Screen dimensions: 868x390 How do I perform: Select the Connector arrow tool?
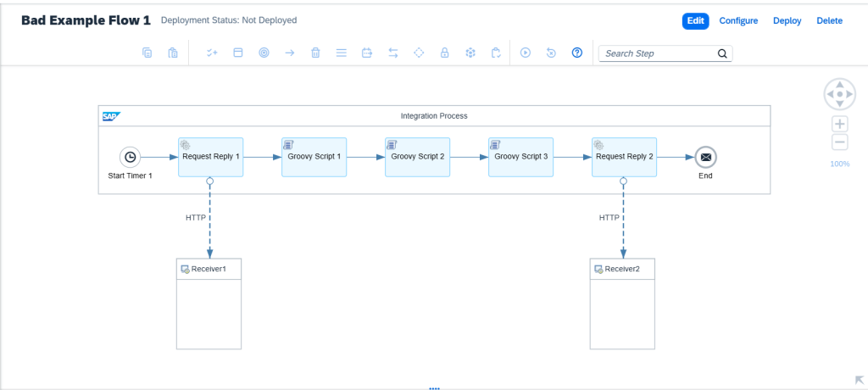pos(290,53)
